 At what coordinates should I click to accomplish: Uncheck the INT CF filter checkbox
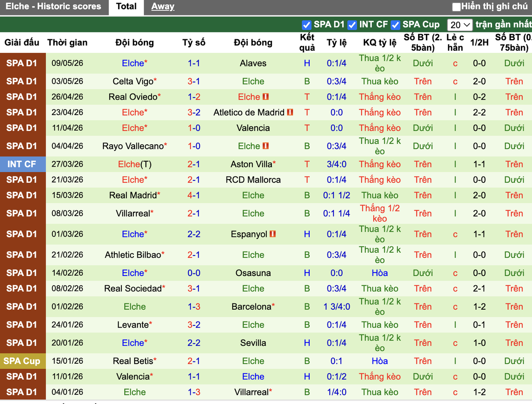click(x=352, y=25)
